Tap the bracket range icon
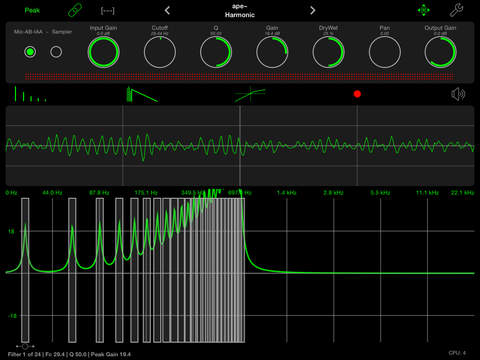480x360 pixels. pyautogui.click(x=107, y=11)
